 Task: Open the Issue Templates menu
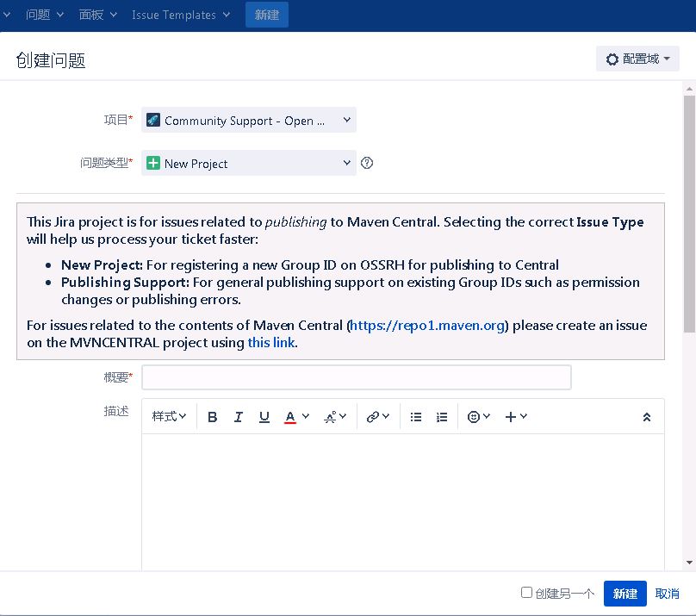(181, 16)
